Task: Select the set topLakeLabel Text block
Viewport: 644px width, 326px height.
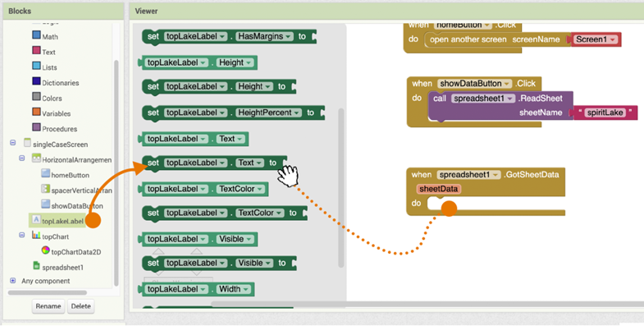Action: (213, 163)
